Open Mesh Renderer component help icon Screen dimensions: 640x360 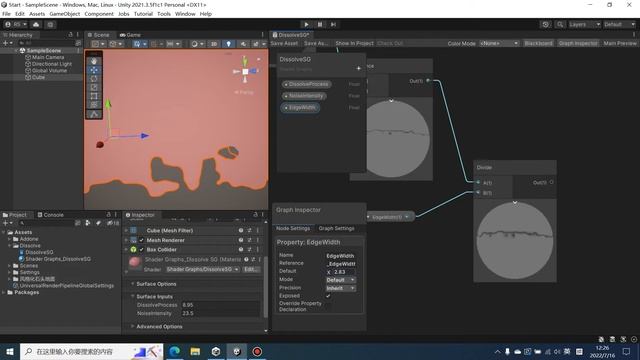(241, 240)
